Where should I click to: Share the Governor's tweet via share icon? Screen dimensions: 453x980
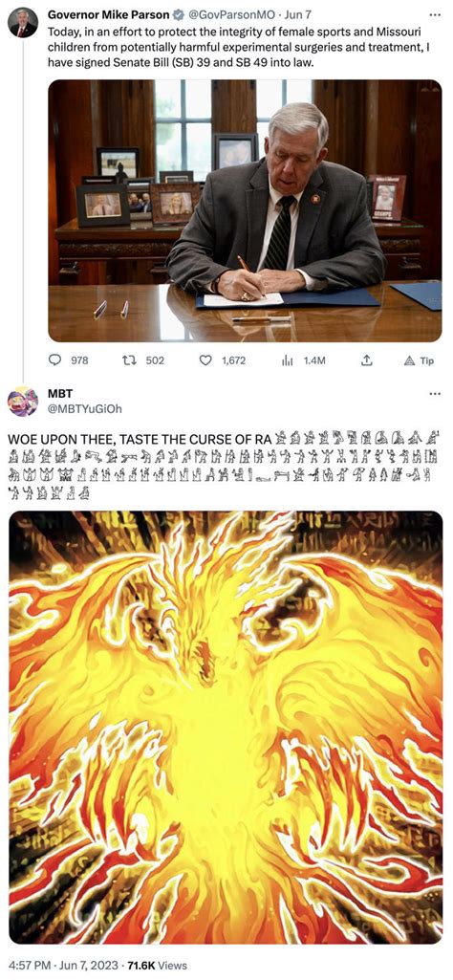[367, 360]
